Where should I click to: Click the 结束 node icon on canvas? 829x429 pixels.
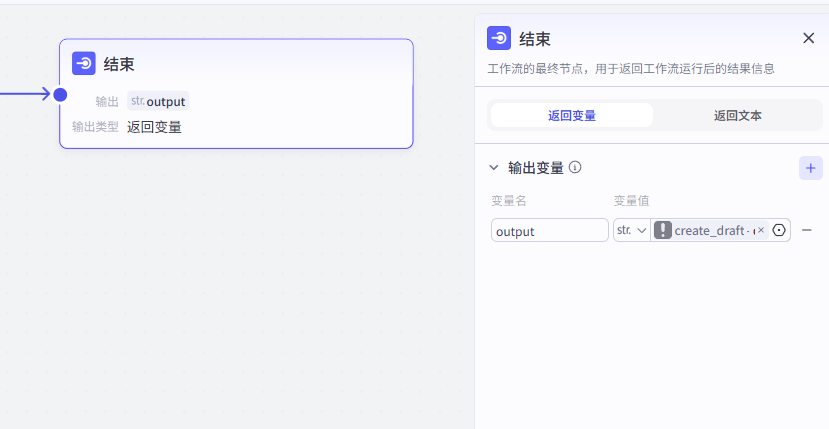84,64
